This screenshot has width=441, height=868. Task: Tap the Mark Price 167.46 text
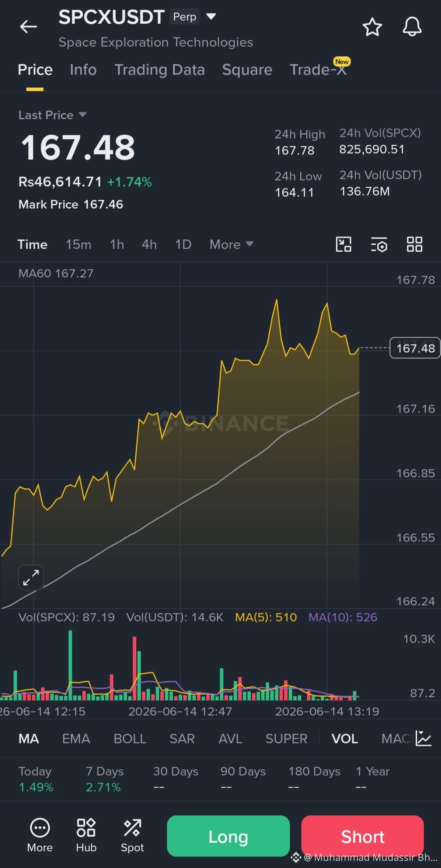pyautogui.click(x=71, y=204)
